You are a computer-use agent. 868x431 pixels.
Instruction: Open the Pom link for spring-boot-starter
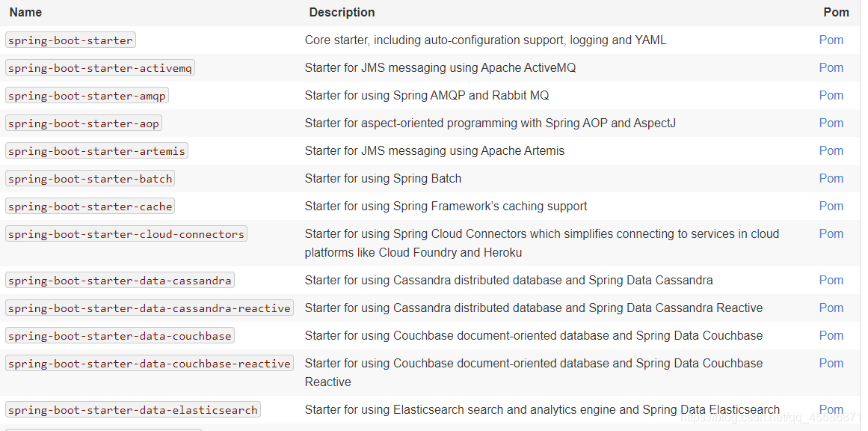pos(831,40)
